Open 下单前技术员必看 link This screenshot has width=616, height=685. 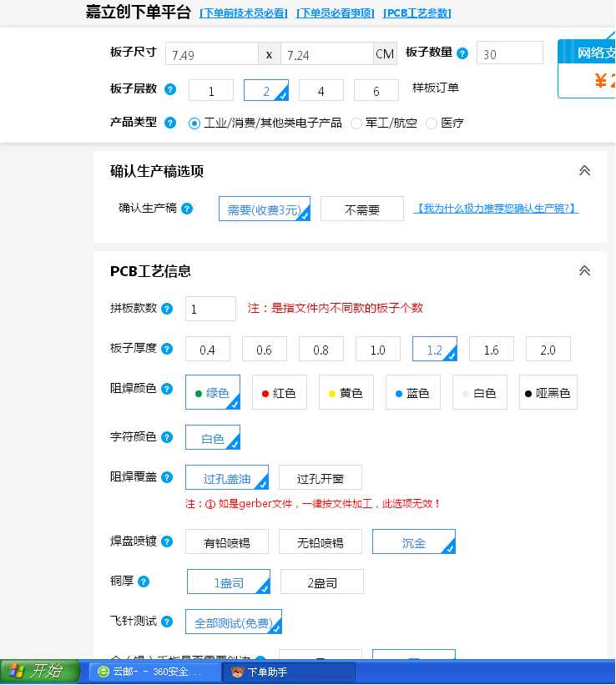pyautogui.click(x=244, y=13)
